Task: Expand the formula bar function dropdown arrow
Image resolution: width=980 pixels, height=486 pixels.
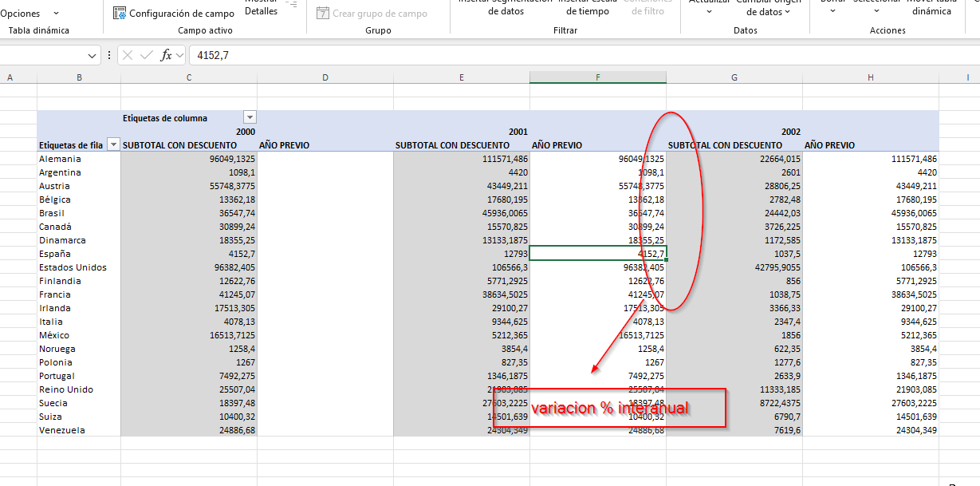Action: coord(179,56)
